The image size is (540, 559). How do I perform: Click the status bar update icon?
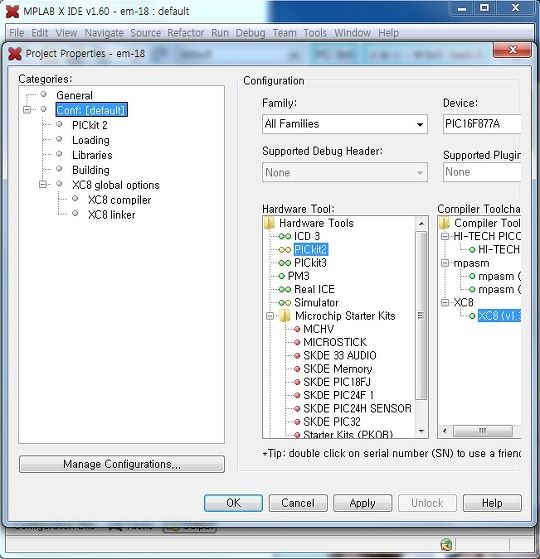[x=446, y=544]
